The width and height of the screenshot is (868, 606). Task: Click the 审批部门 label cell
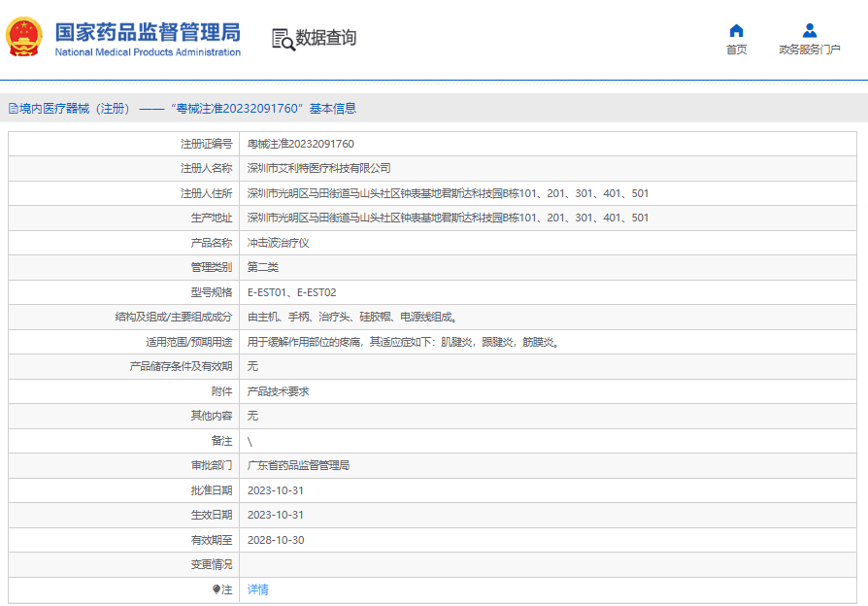123,465
